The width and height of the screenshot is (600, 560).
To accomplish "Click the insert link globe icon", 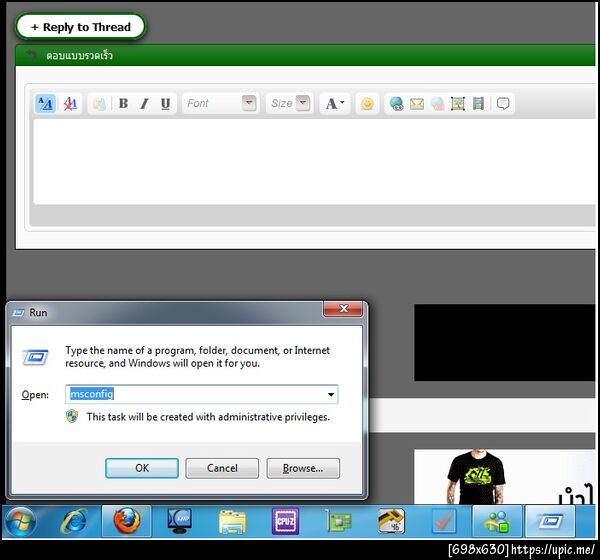I will click(396, 104).
